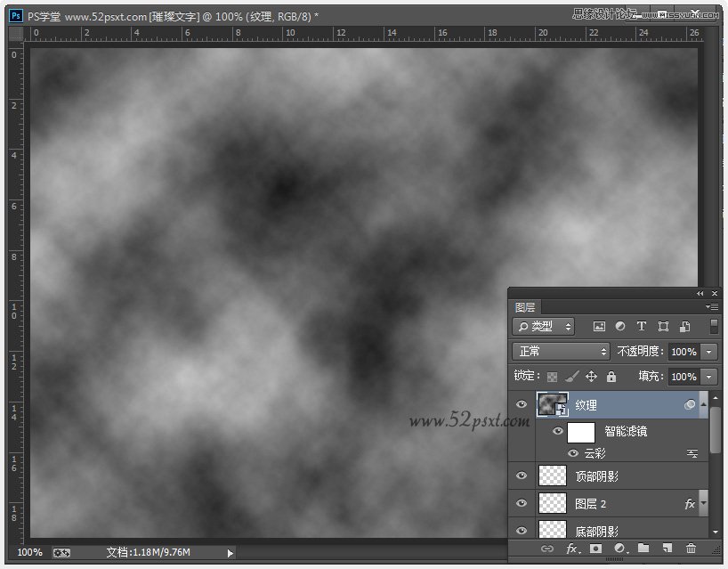Click the adjustment layer filter icon
The height and width of the screenshot is (569, 728).
(619, 327)
